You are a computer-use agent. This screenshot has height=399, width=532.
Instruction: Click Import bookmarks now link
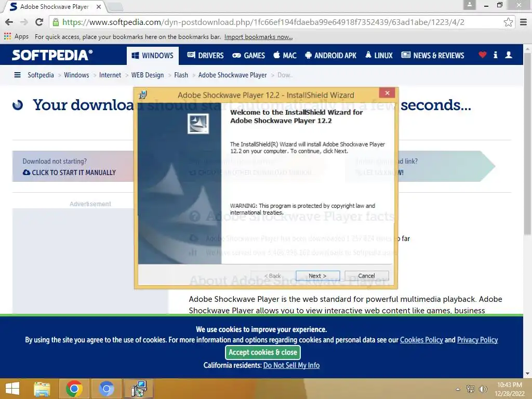click(258, 37)
